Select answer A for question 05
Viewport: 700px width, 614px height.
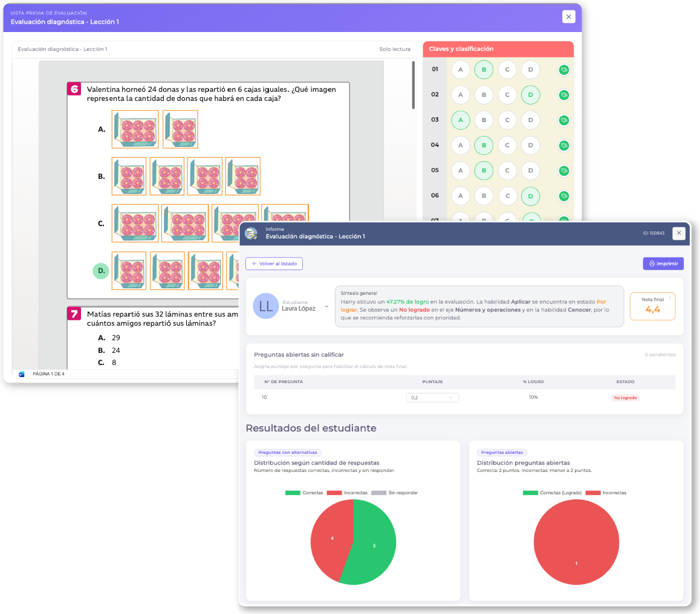(x=460, y=170)
